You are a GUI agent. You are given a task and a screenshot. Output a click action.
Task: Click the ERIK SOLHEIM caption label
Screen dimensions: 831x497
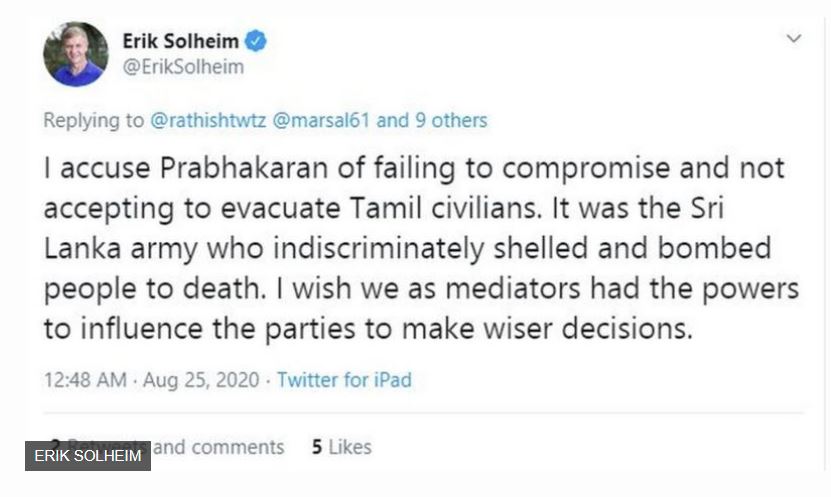coord(88,456)
